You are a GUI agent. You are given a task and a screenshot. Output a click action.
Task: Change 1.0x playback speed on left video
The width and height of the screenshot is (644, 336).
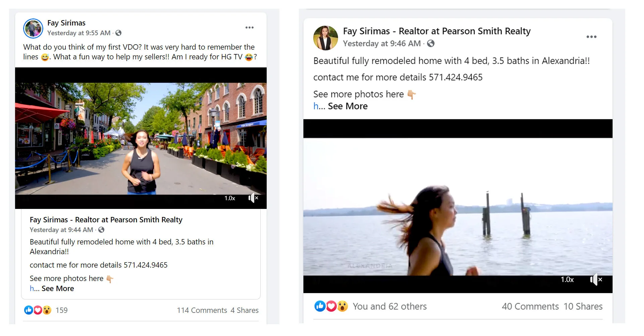230,198
